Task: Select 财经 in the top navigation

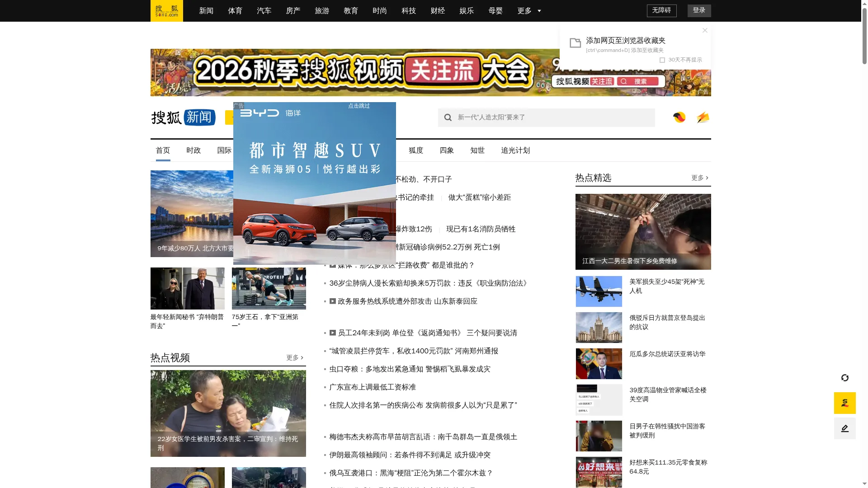Action: point(438,11)
